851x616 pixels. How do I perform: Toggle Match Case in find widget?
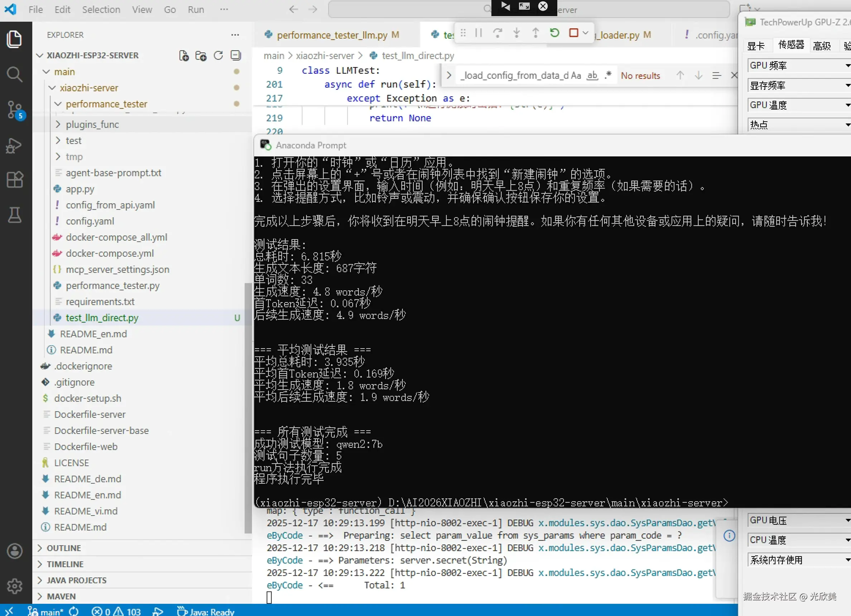tap(576, 76)
